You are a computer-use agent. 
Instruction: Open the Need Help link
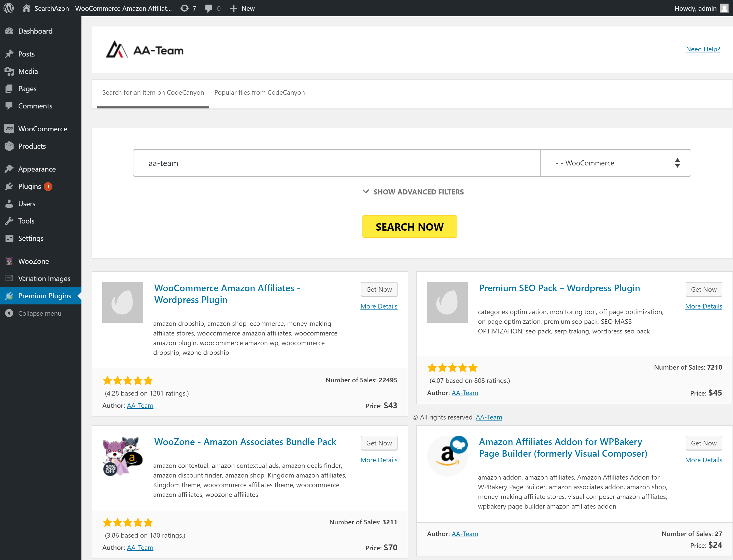(x=703, y=49)
